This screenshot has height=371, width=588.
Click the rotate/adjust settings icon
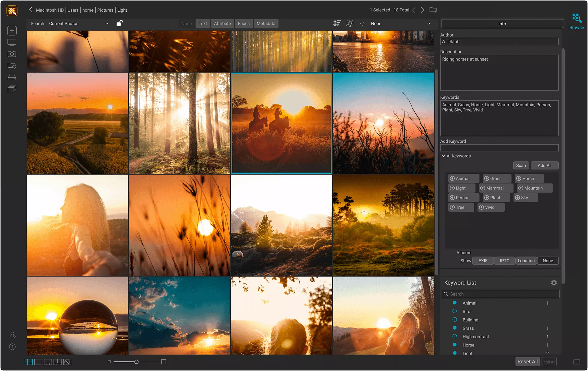[362, 24]
